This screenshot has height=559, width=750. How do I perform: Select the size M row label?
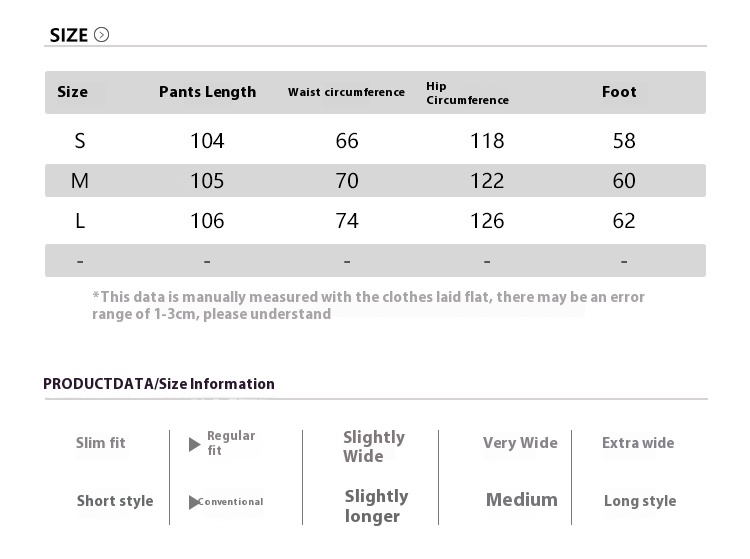(x=80, y=181)
